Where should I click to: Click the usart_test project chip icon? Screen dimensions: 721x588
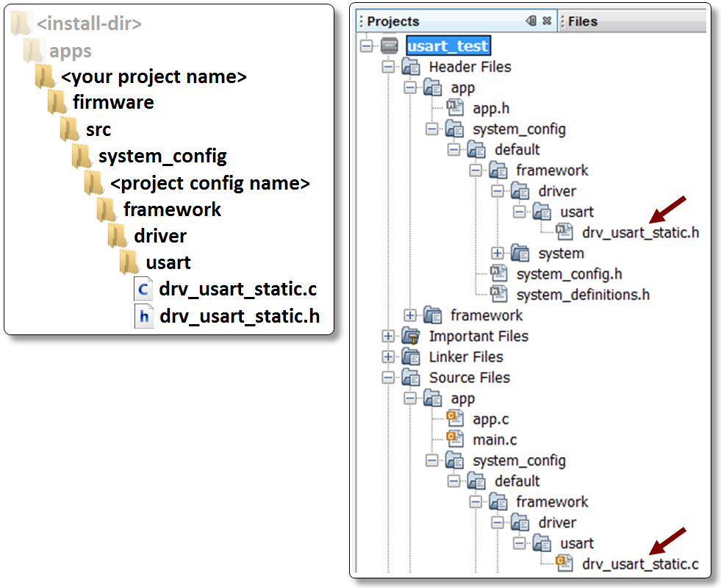[390, 46]
